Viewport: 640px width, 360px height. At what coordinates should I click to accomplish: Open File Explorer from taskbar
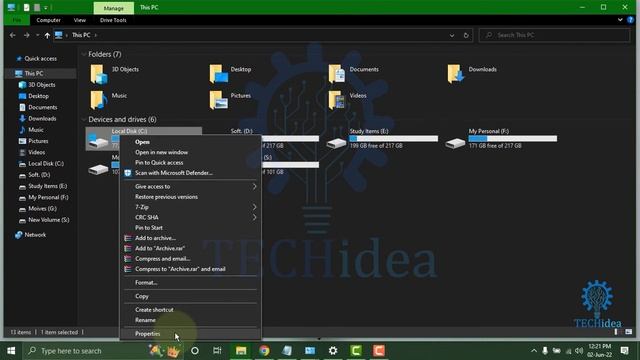(241, 351)
